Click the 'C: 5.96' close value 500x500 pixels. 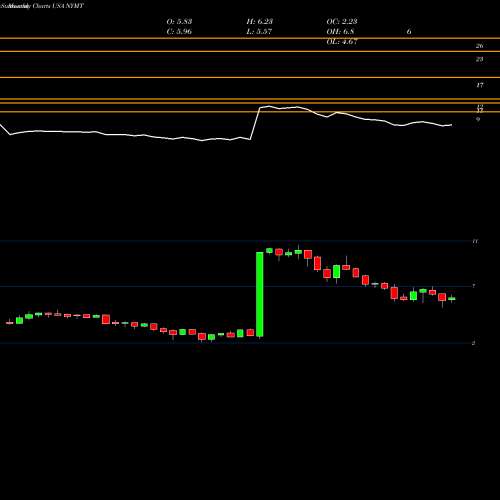179,32
